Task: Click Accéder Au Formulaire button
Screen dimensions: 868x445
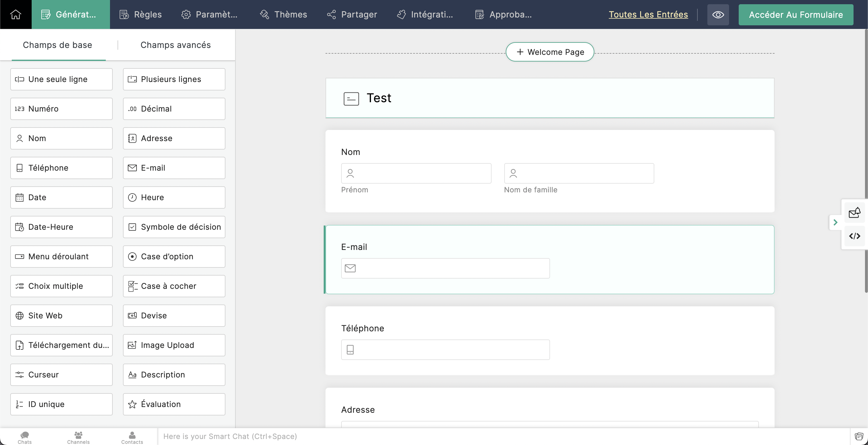Action: click(x=796, y=14)
